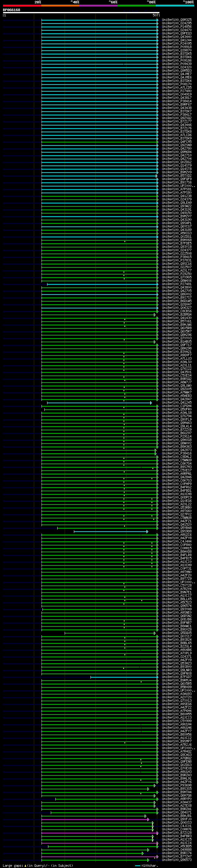
Task: Select label UniRef100_Q43440
Action: pyautogui.click(x=177, y=37)
